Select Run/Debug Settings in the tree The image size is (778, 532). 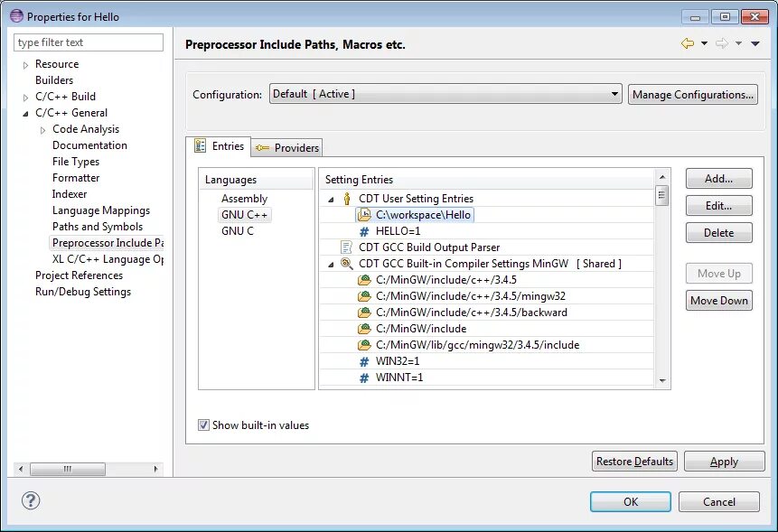83,292
